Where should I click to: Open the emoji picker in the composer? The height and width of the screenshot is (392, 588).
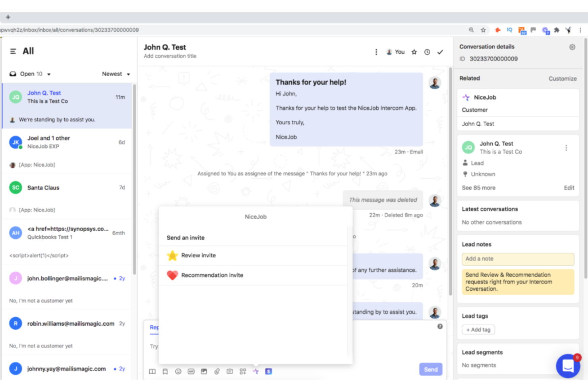178,371
